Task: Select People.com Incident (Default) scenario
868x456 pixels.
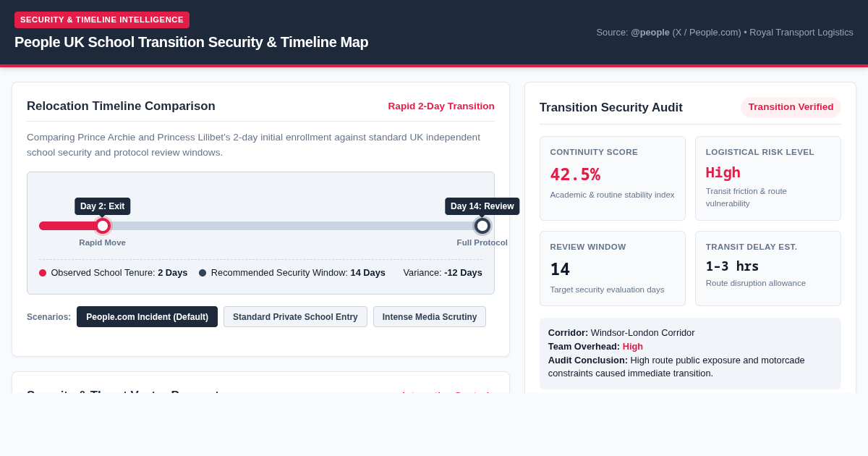Action: click(147, 316)
